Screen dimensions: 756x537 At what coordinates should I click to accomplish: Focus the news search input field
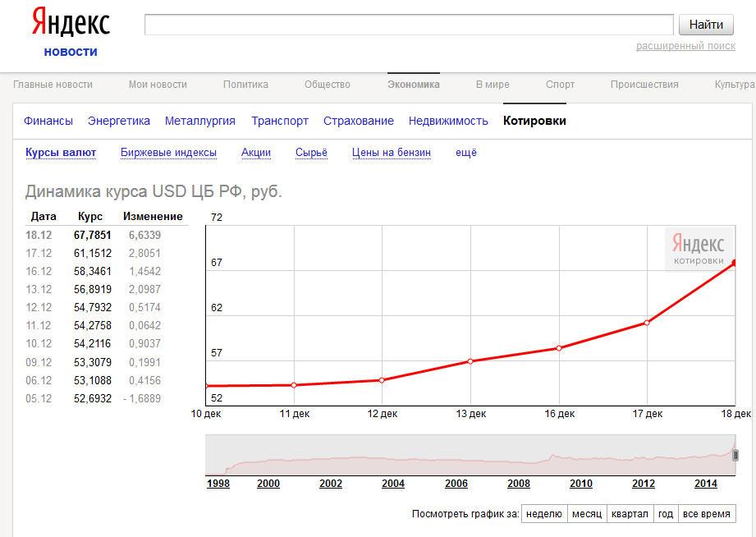[x=409, y=25]
